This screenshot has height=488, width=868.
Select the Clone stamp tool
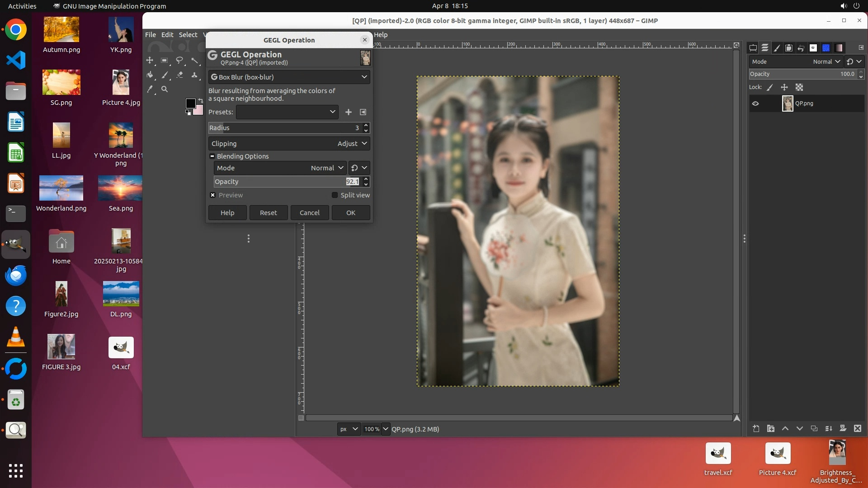[194, 75]
